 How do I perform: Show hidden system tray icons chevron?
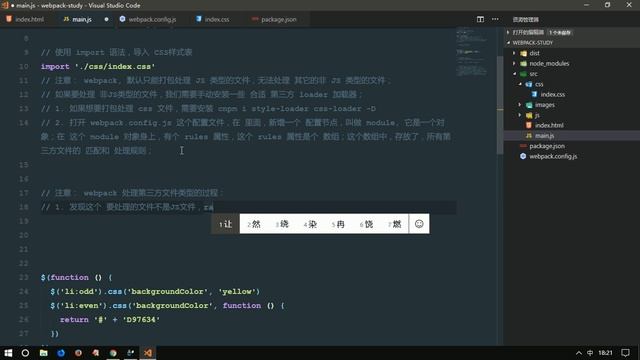tap(578, 353)
